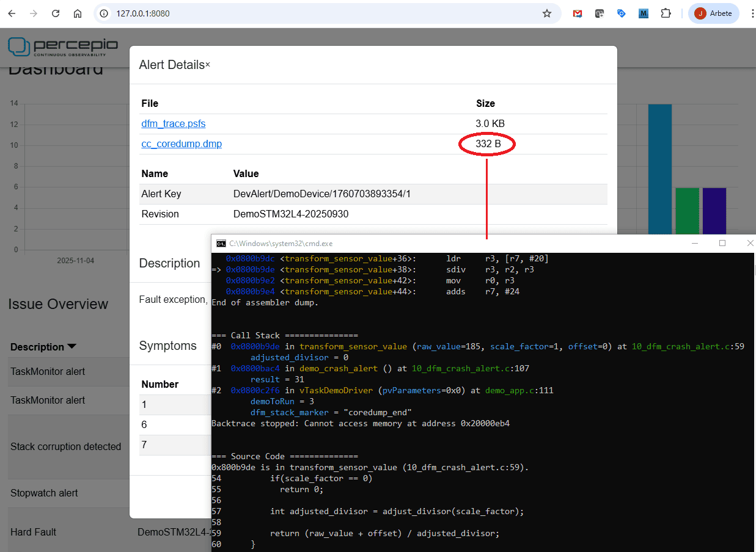The image size is (756, 552).
Task: Download the cc_coredump.dmp file
Action: click(x=181, y=144)
